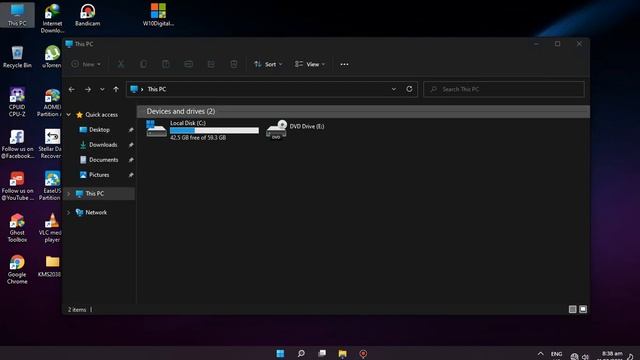Select the Bandicam desktop icon

[x=87, y=15]
